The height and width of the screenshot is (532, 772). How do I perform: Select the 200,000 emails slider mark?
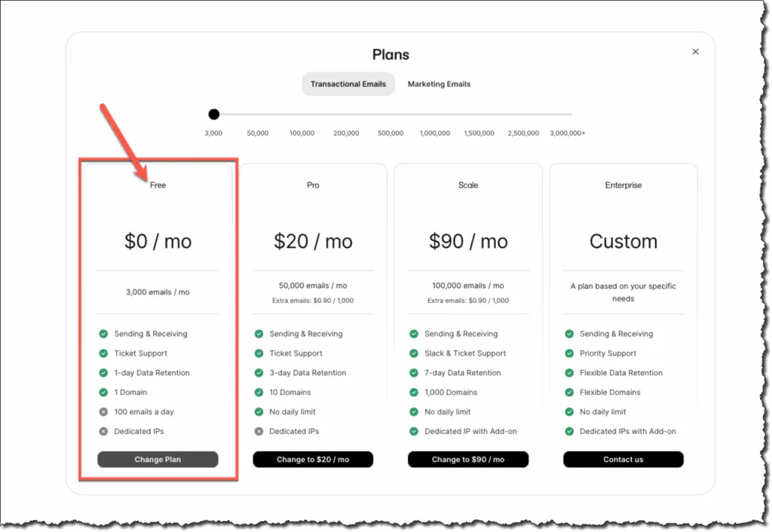[x=346, y=133]
